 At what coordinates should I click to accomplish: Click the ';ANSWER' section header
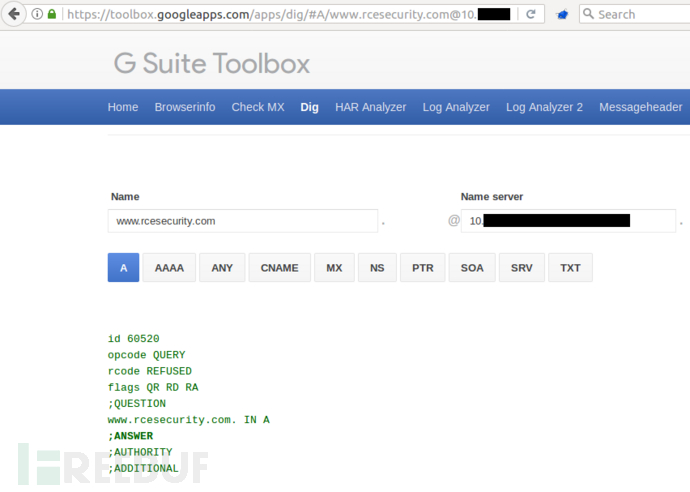pyautogui.click(x=130, y=436)
